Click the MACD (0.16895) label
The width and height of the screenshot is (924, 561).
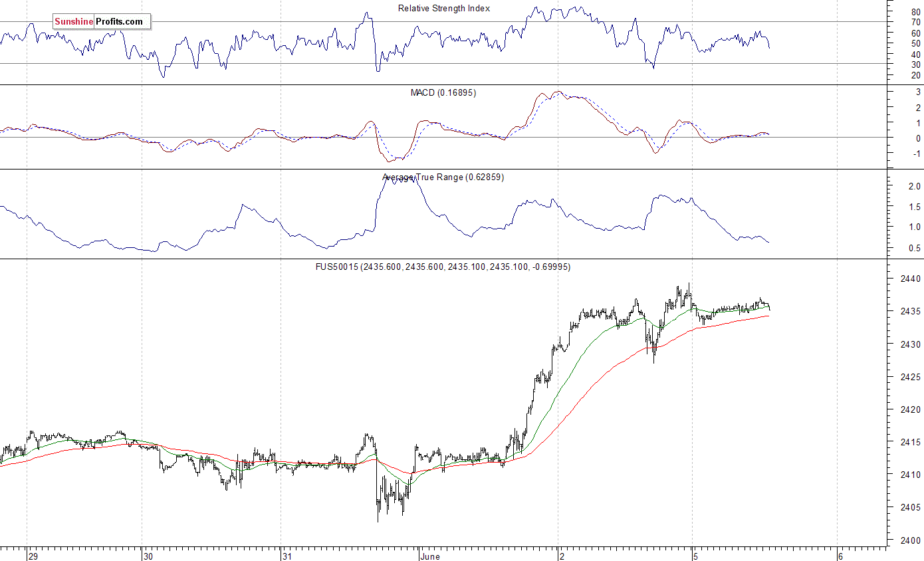(443, 92)
